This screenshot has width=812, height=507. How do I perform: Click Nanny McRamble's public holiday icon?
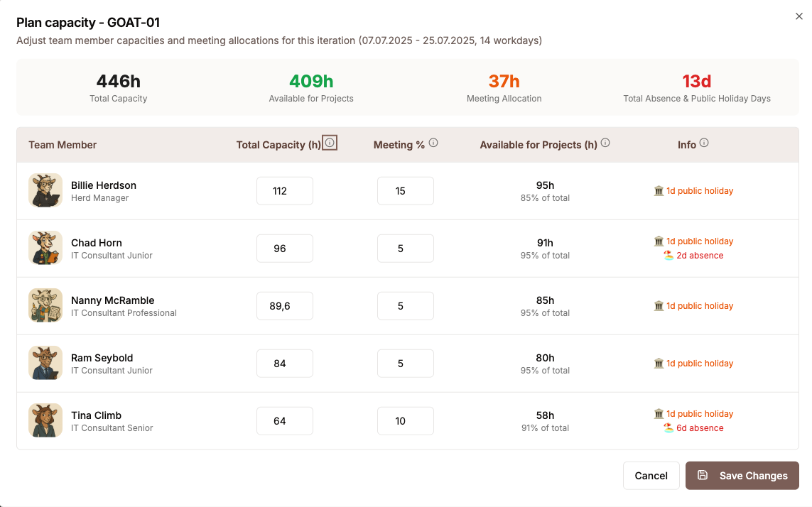point(659,305)
